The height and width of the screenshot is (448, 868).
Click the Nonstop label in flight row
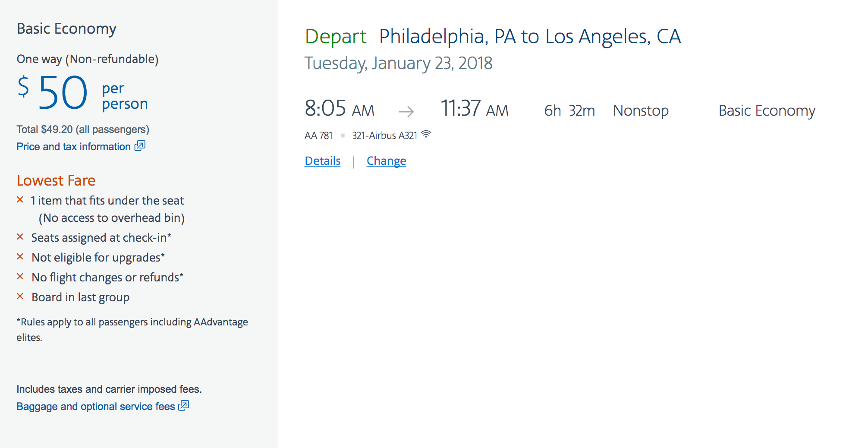(x=641, y=111)
